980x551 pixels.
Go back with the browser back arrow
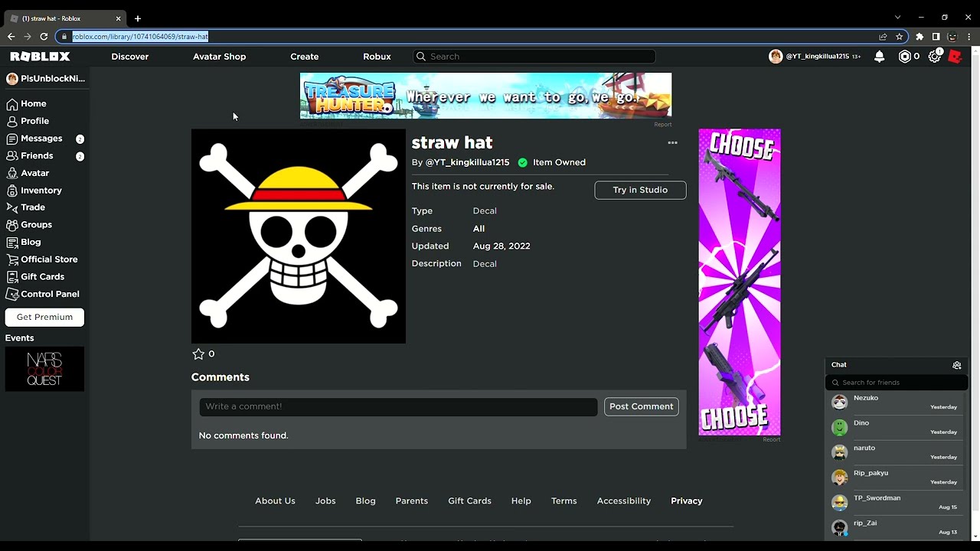pyautogui.click(x=11, y=36)
